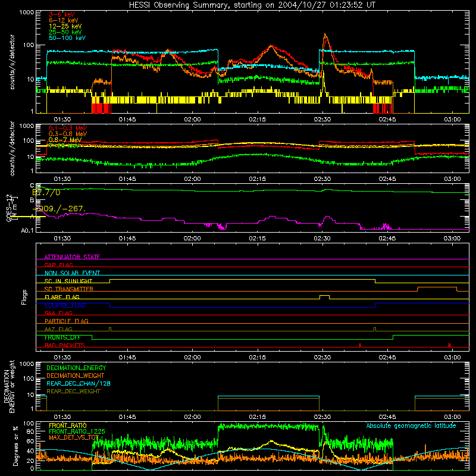
Task: Select the green 7-20 MeV legend label
Action: click(x=64, y=146)
